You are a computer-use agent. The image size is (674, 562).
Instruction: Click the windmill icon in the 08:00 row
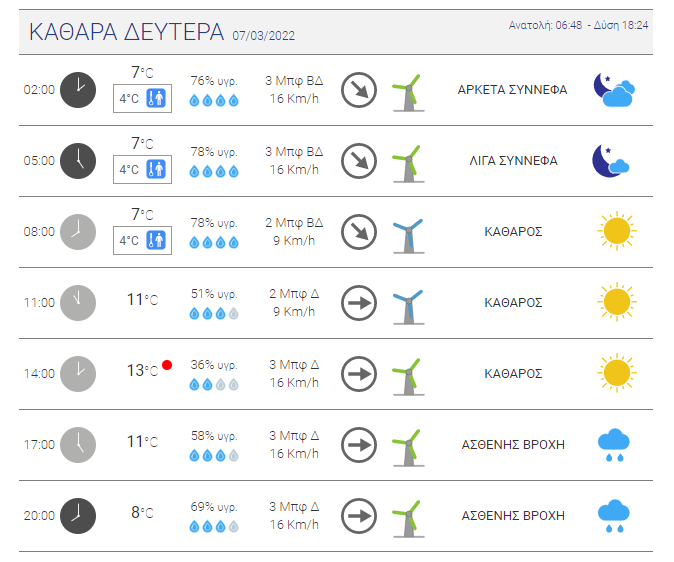(406, 232)
